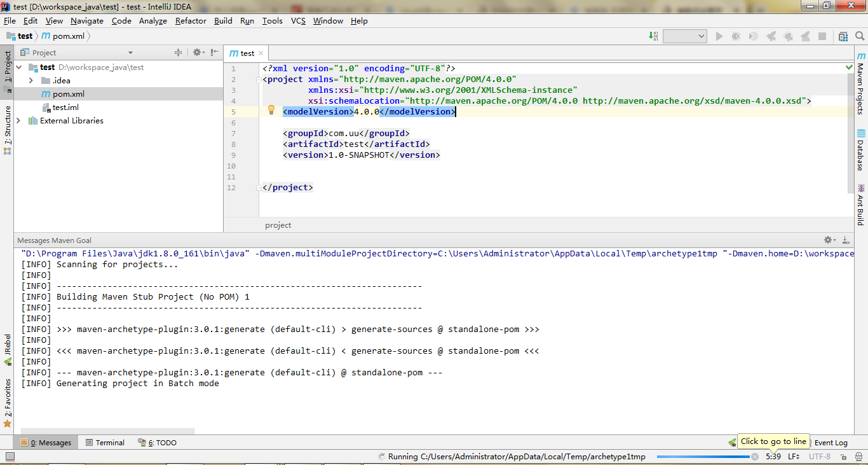Click the intention lightbulb icon

coord(271,109)
